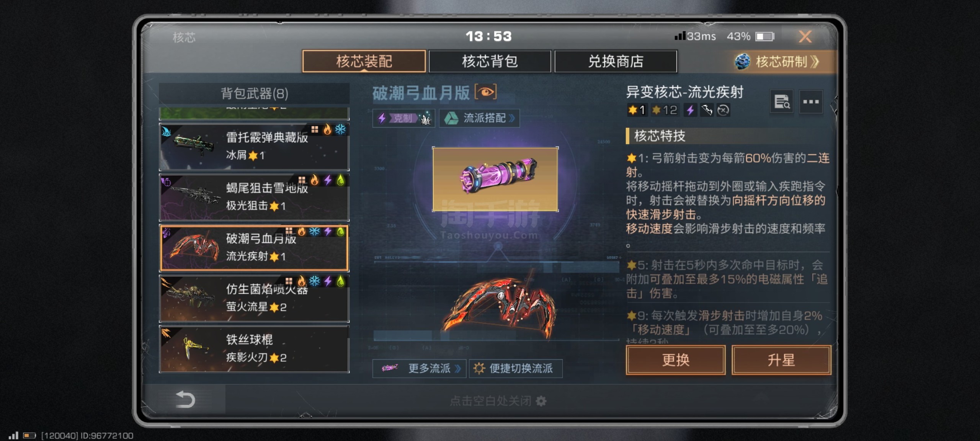The image size is (980, 441).
Task: Click the circular X icon under core title
Action: (x=723, y=110)
